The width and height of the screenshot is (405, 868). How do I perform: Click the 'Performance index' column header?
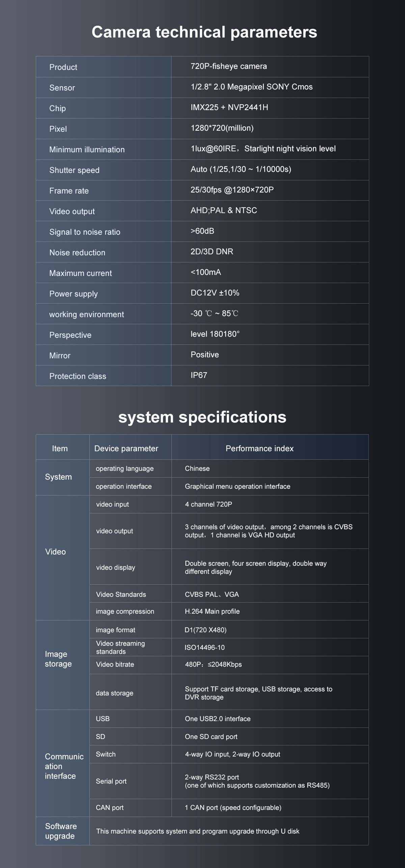click(x=260, y=449)
